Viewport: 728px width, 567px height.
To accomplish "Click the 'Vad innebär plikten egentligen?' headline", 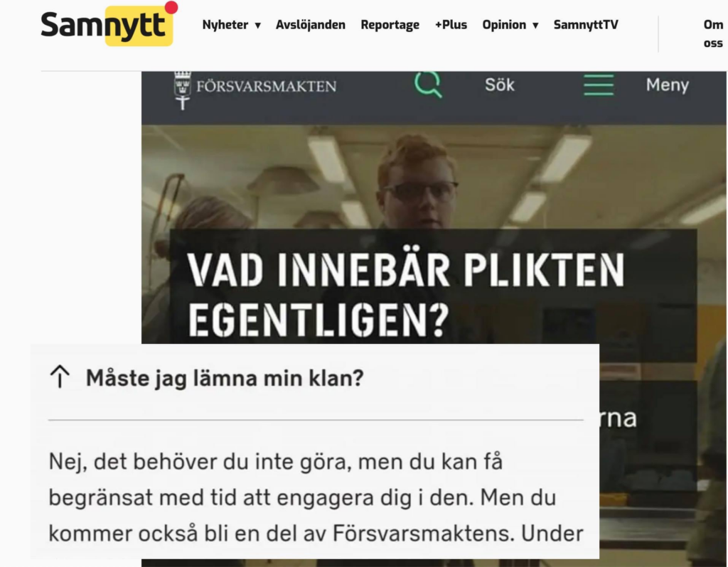I will [406, 294].
